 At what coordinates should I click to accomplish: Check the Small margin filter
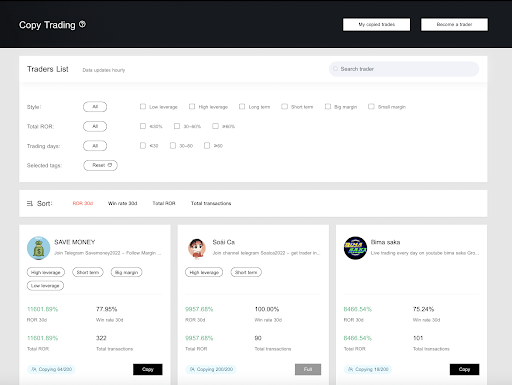click(x=371, y=107)
